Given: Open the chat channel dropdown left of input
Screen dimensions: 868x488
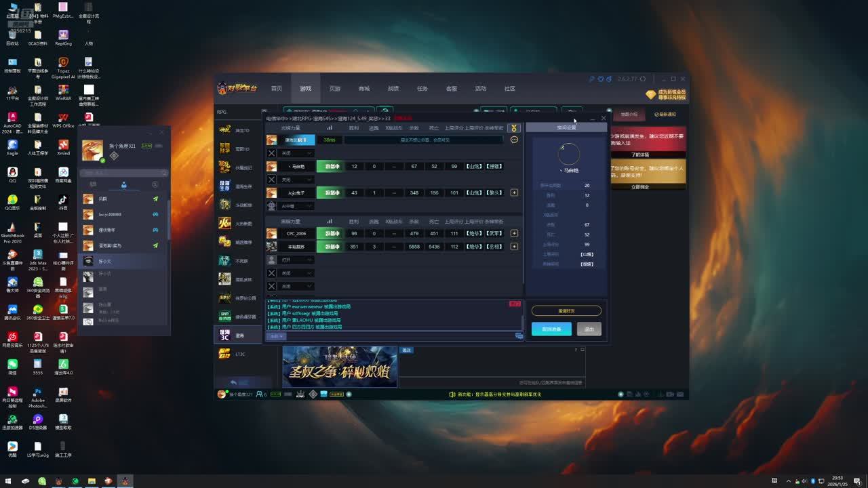Looking at the screenshot, I should click(276, 336).
